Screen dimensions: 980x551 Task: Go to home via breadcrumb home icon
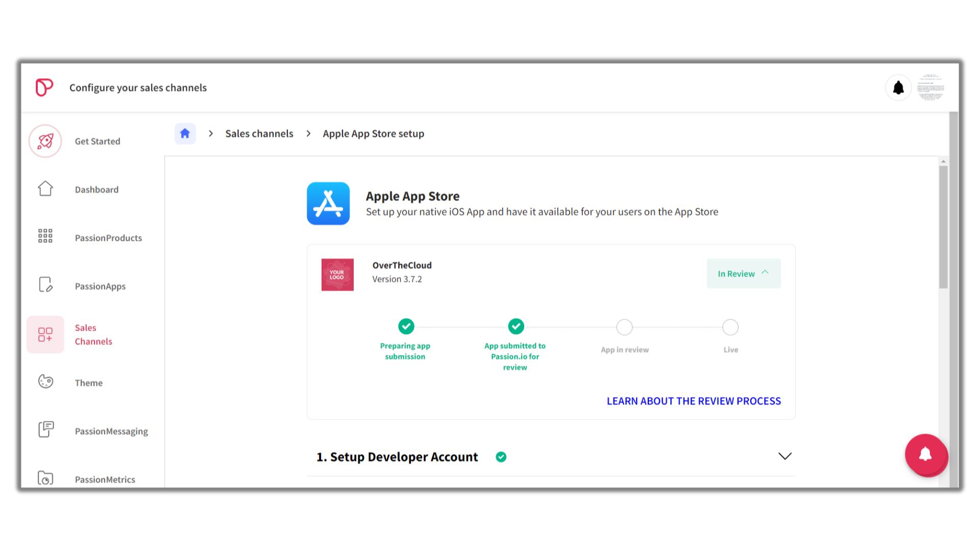[185, 134]
